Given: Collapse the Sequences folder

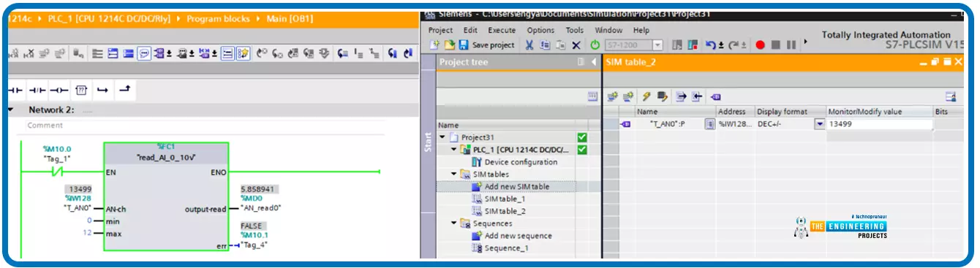Looking at the screenshot, I should point(453,223).
